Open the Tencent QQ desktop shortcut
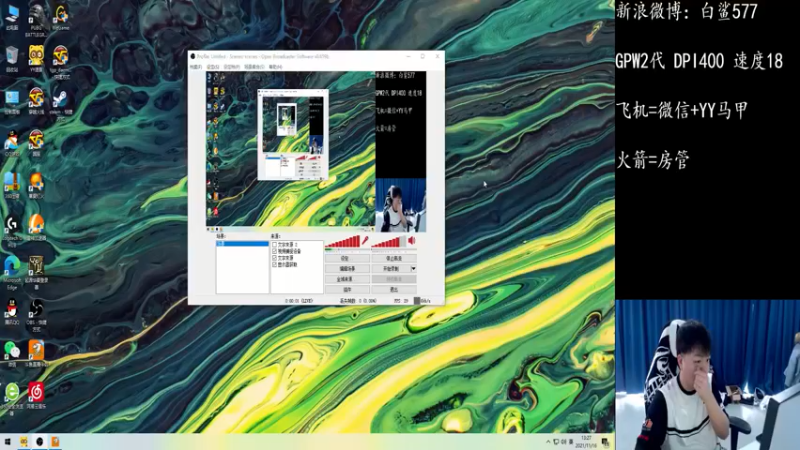Image resolution: width=800 pixels, height=450 pixels. point(12,312)
